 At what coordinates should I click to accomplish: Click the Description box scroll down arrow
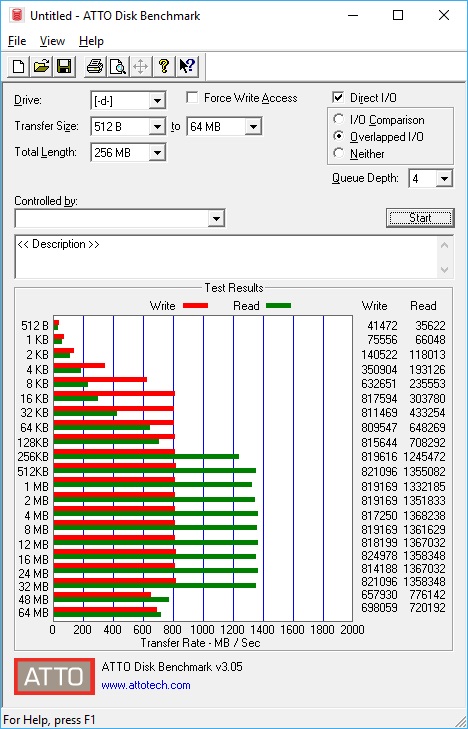tap(445, 270)
